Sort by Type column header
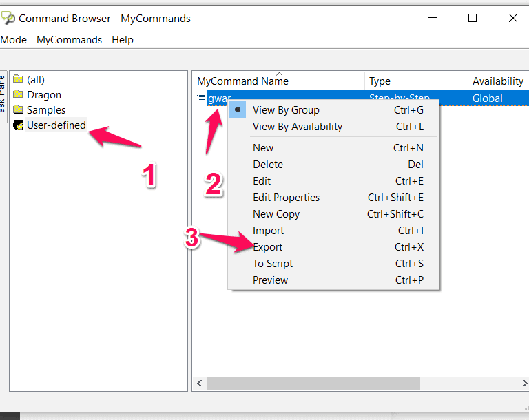The width and height of the screenshot is (529, 420). (x=416, y=81)
